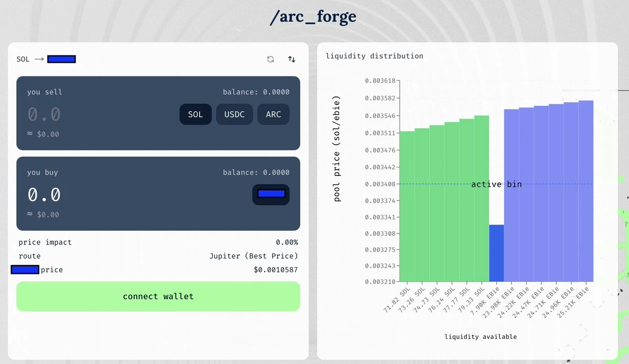This screenshot has height=364, width=629.
Task: Click the token icon next to price label
Action: [x=24, y=270]
